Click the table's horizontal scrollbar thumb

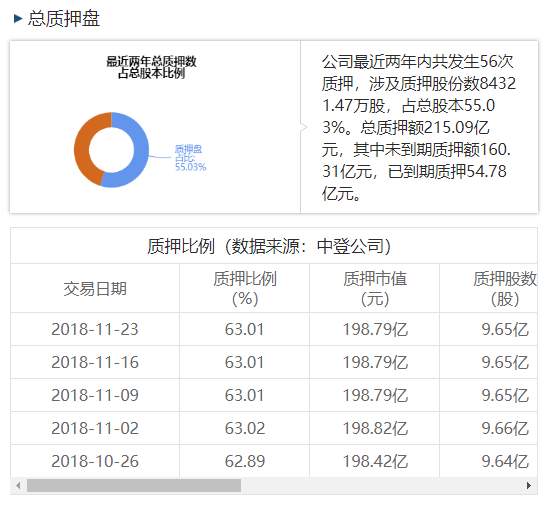click(134, 485)
